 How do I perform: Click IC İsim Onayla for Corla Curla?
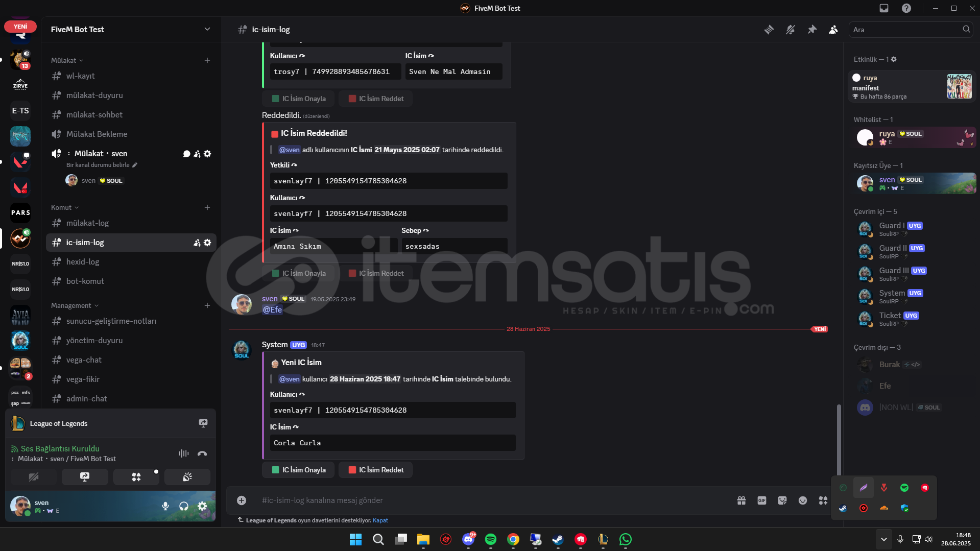coord(299,470)
